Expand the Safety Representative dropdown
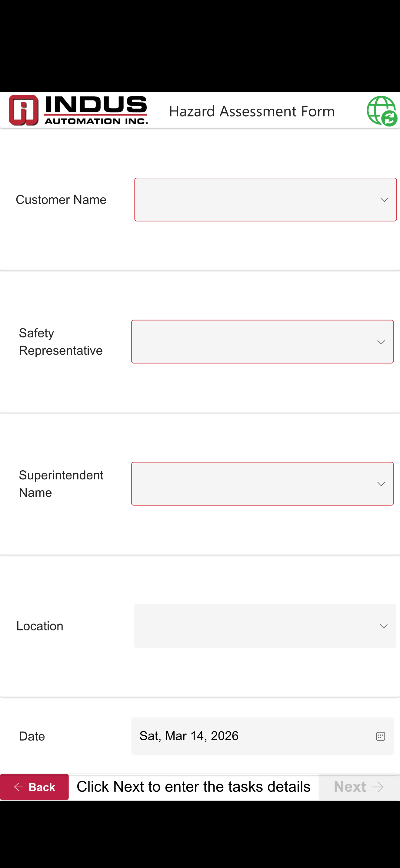 [x=262, y=342]
